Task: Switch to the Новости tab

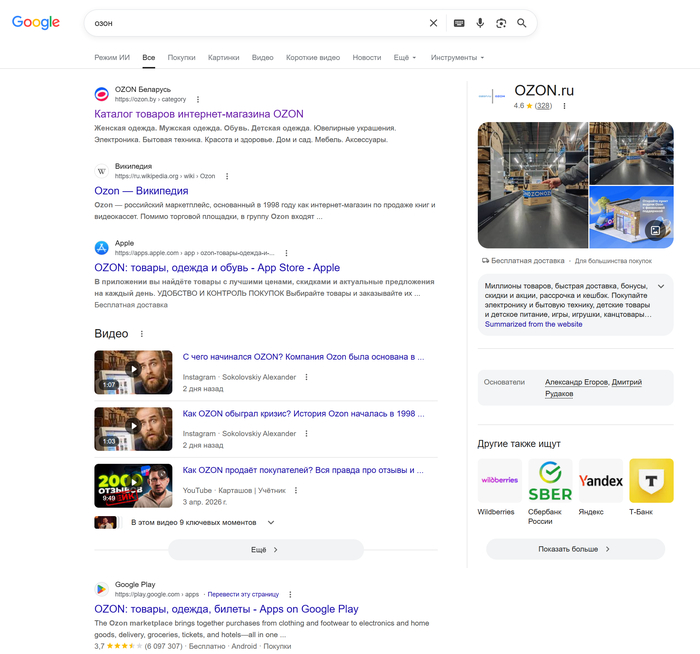Action: tap(367, 58)
